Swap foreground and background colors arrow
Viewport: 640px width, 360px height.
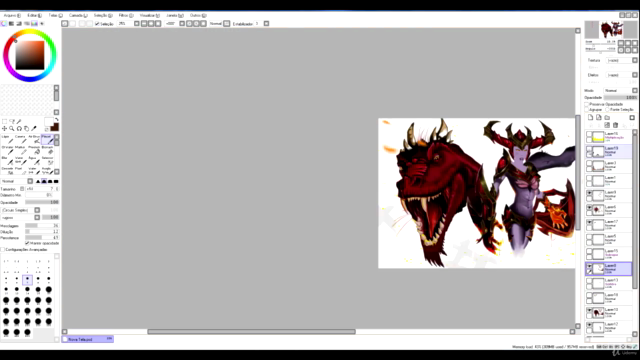tap(56, 120)
